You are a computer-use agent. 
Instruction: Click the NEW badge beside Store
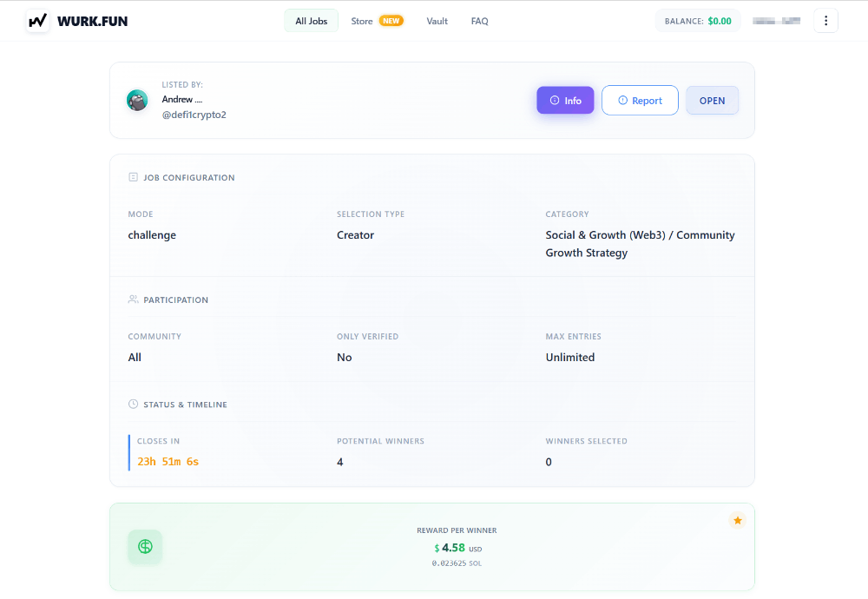point(391,21)
